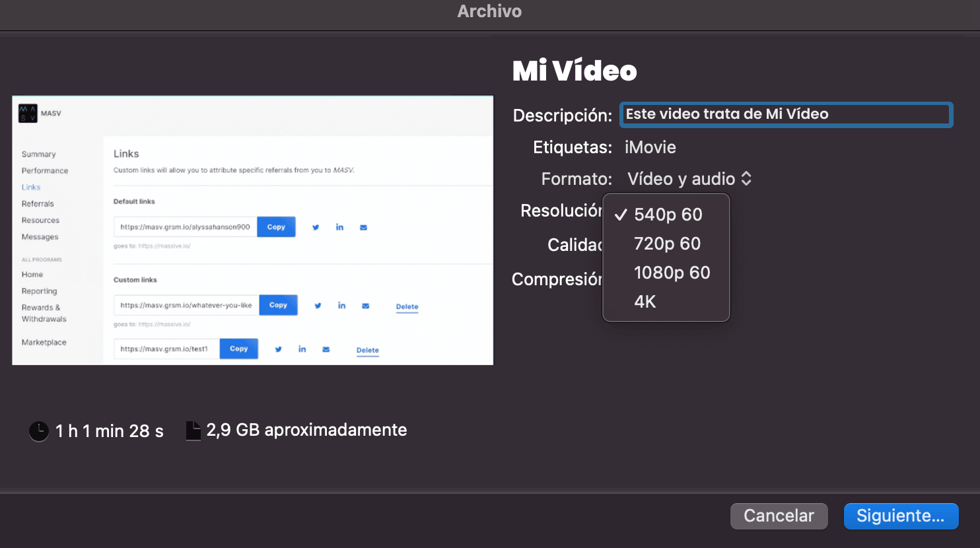The height and width of the screenshot is (548, 980).
Task: Click the MASV logo in the preview
Action: [27, 113]
